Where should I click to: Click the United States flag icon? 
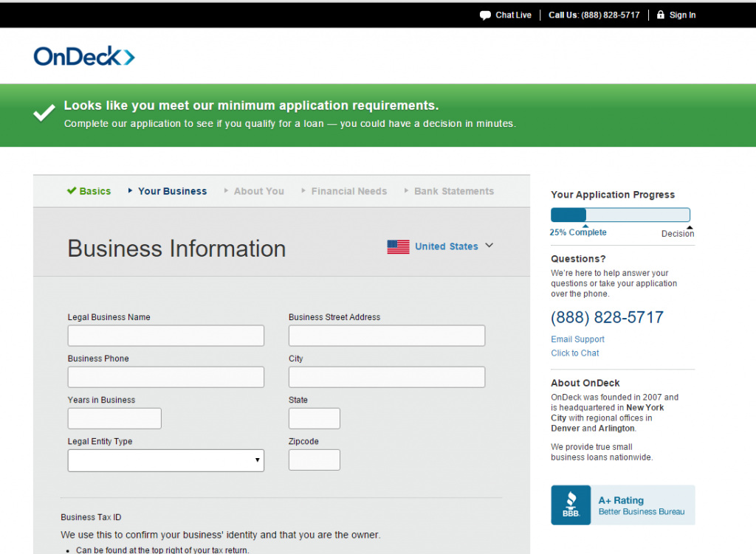point(398,246)
